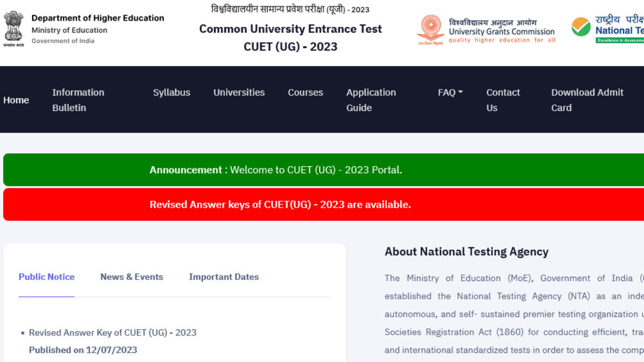644x362 pixels.
Task: Click the Government of India emblem logo
Action: tap(13, 29)
